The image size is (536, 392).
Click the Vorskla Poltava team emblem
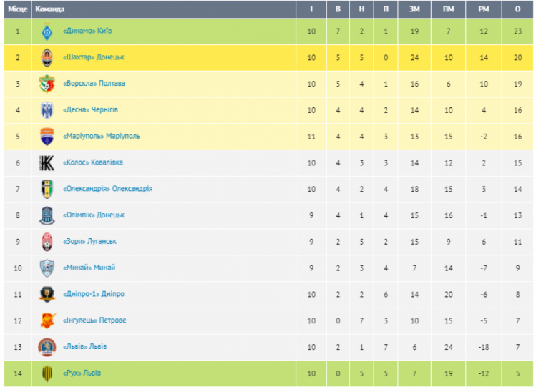[x=47, y=84]
